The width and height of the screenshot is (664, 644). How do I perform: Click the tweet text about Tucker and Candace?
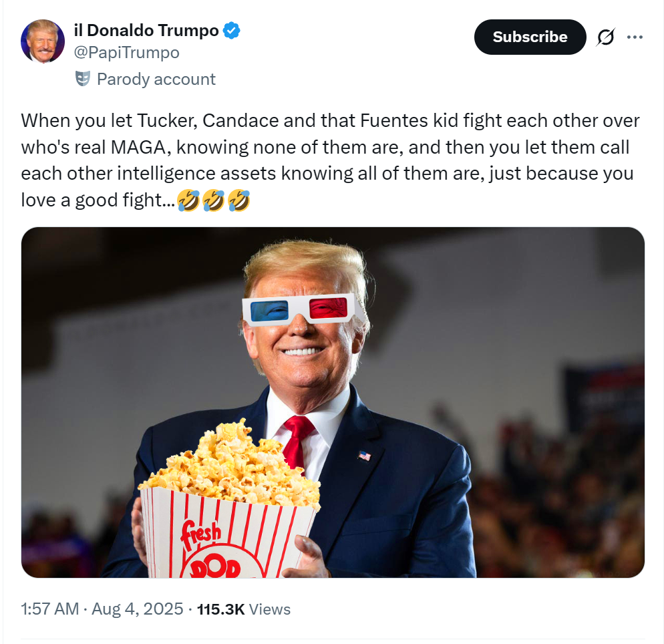(330, 160)
